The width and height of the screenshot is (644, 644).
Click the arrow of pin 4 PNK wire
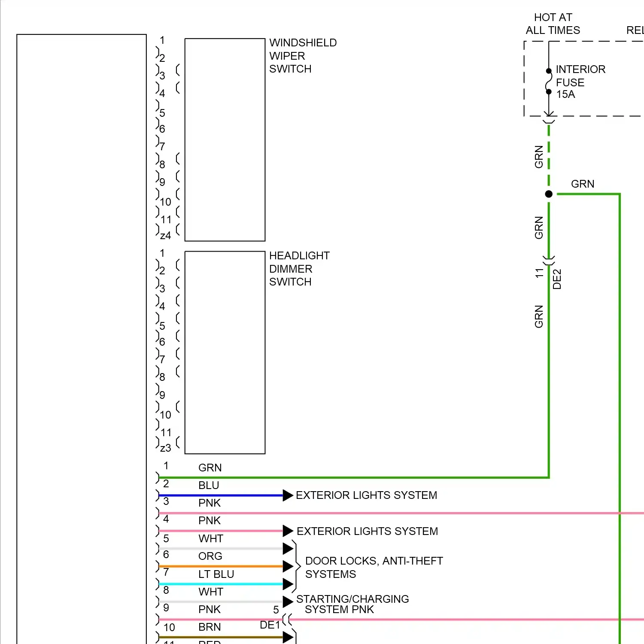click(288, 531)
